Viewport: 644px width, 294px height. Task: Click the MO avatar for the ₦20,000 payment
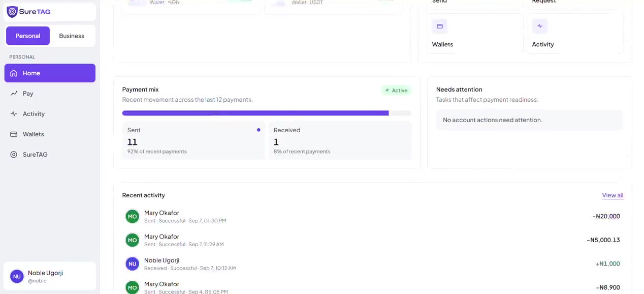click(133, 216)
